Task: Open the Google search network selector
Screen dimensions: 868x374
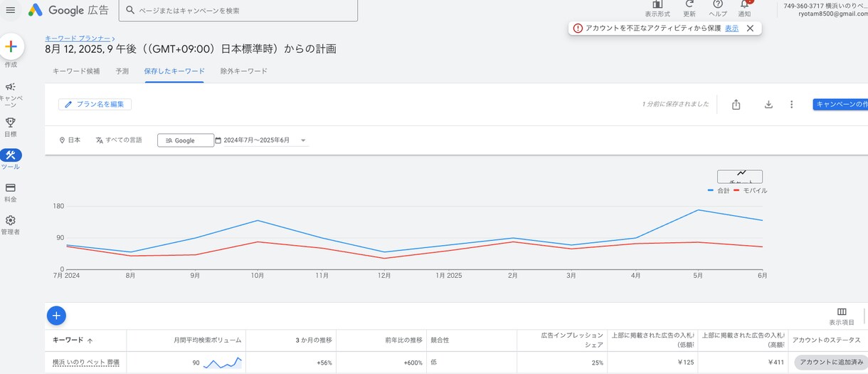Action: 186,140
